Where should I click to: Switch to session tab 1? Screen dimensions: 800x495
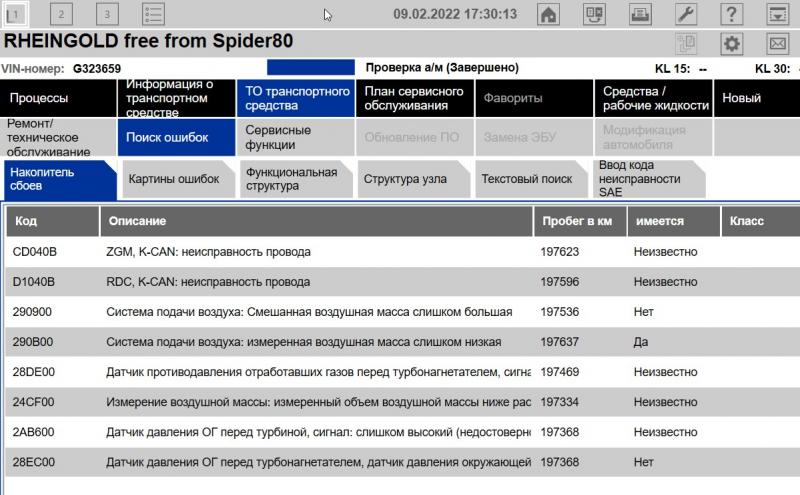tap(15, 14)
